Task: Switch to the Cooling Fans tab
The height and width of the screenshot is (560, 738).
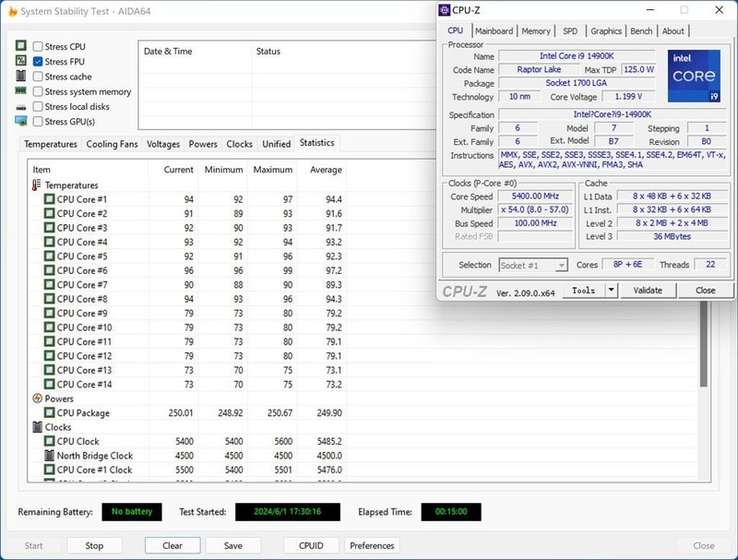Action: point(110,144)
